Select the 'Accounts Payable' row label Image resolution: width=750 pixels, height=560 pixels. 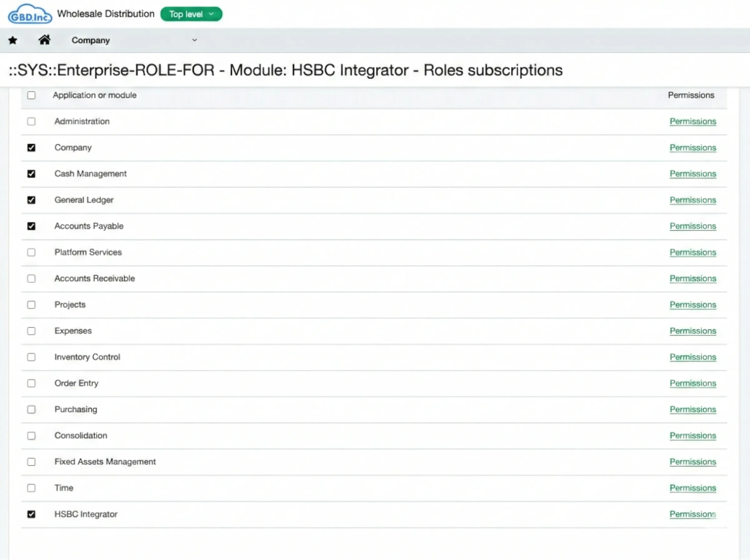[89, 226]
